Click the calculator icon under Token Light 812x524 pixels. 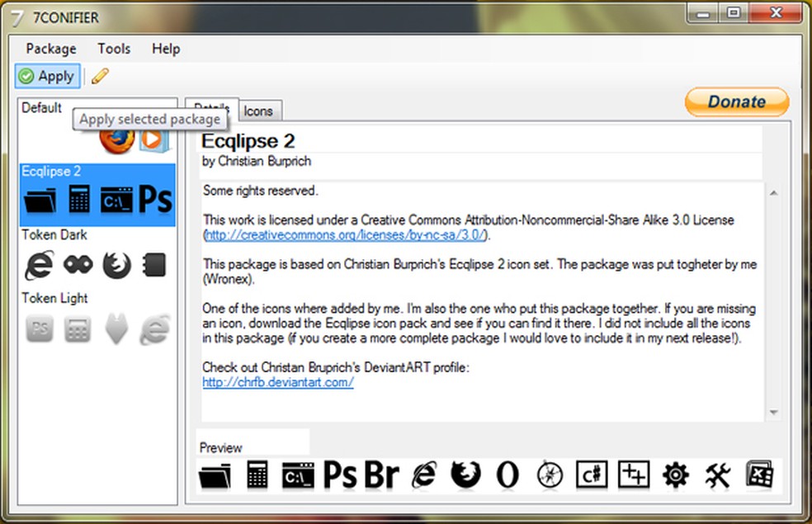pos(78,329)
